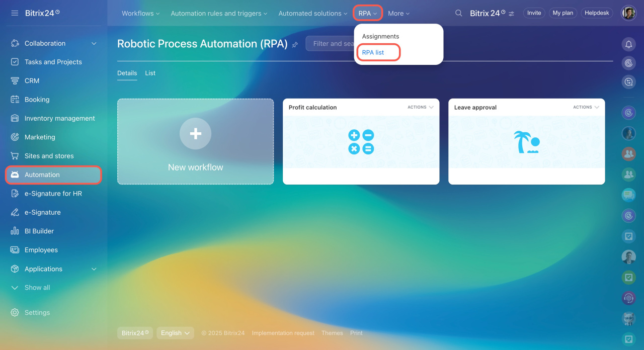Open My plan from the header
644x350 pixels.
click(x=563, y=13)
